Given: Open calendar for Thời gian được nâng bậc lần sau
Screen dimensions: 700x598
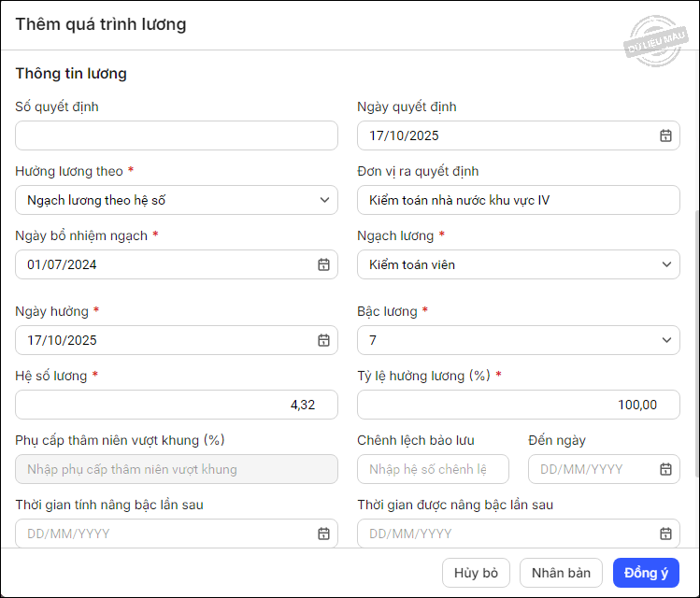Looking at the screenshot, I should [665, 534].
